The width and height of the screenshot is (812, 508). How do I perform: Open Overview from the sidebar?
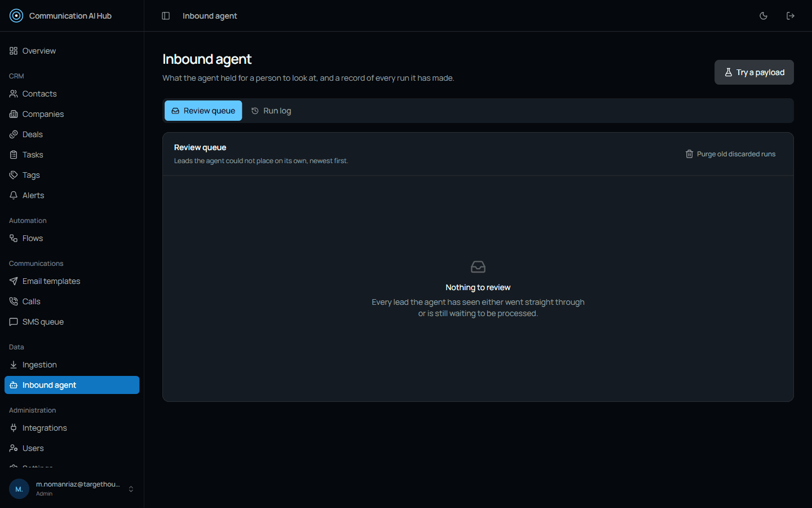(x=72, y=51)
